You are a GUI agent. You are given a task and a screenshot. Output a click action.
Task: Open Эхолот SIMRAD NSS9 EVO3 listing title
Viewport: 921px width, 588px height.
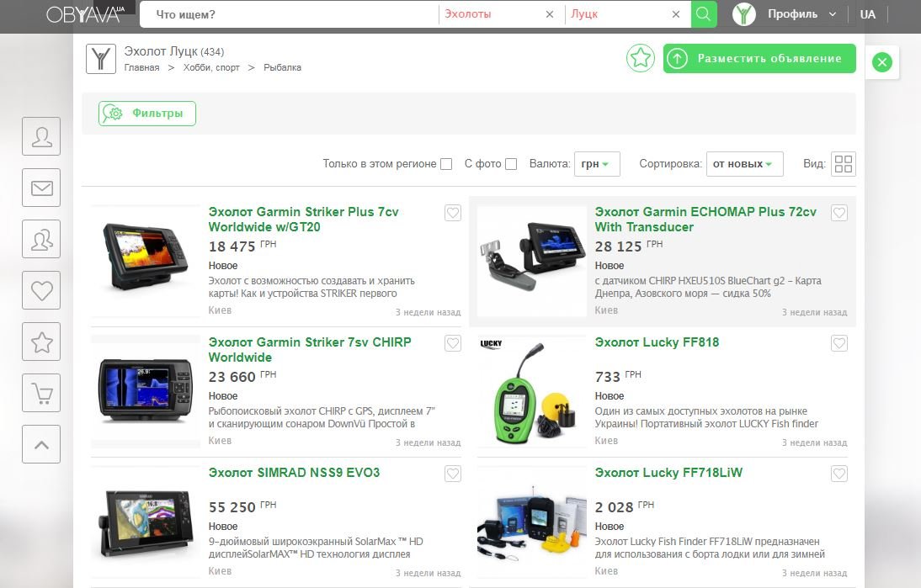click(295, 473)
